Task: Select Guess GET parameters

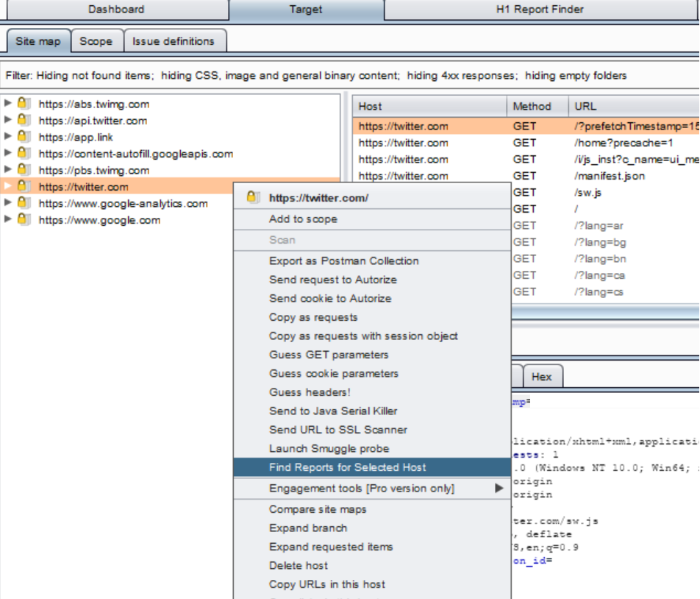Action: pos(372,355)
